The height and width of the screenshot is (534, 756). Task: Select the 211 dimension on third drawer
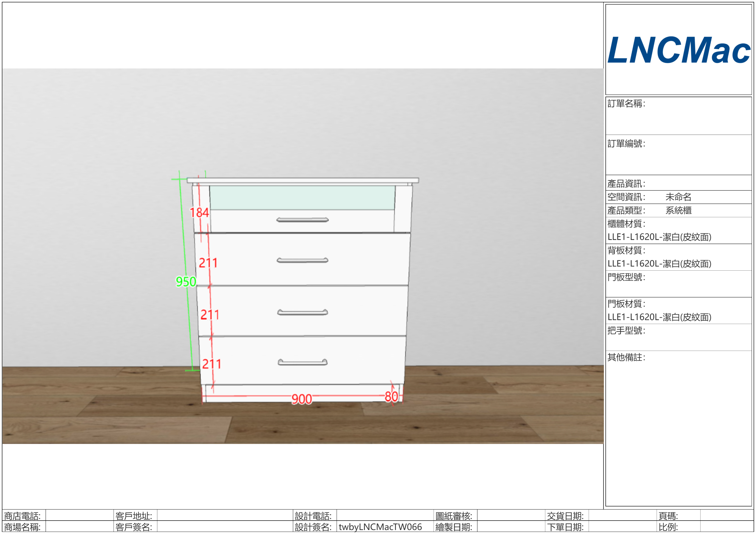click(210, 315)
